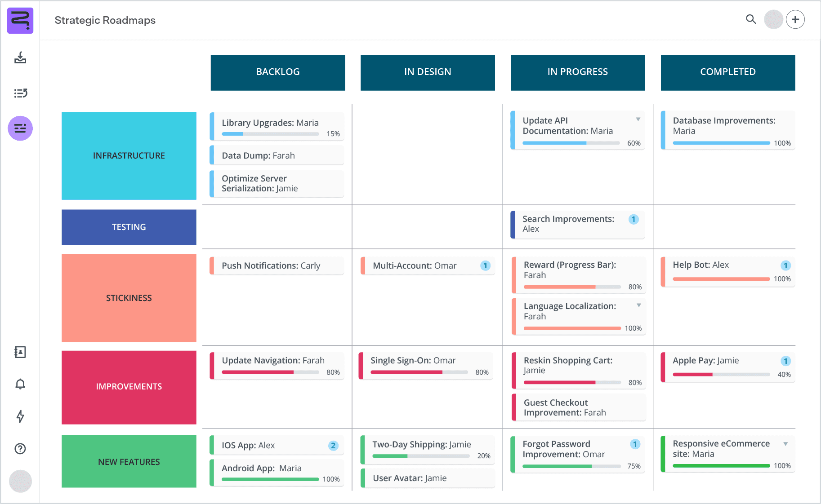Click the + button to add an item
821x504 pixels.
click(x=796, y=19)
